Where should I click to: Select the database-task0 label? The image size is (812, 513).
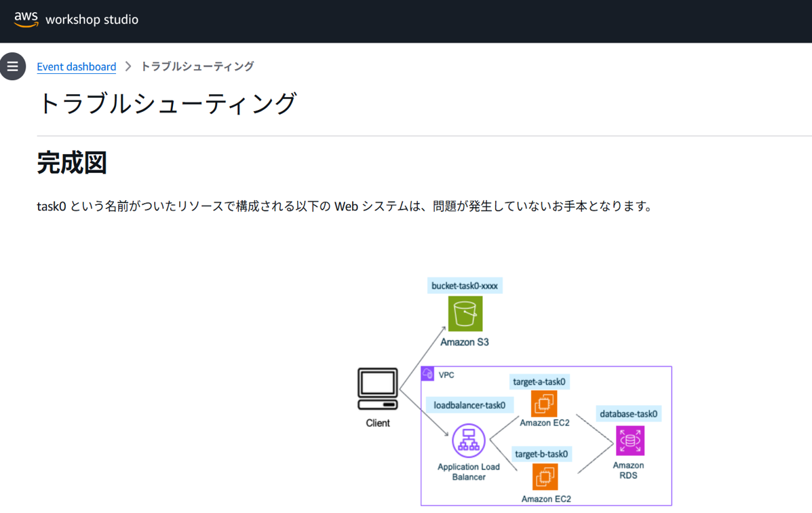coord(628,413)
